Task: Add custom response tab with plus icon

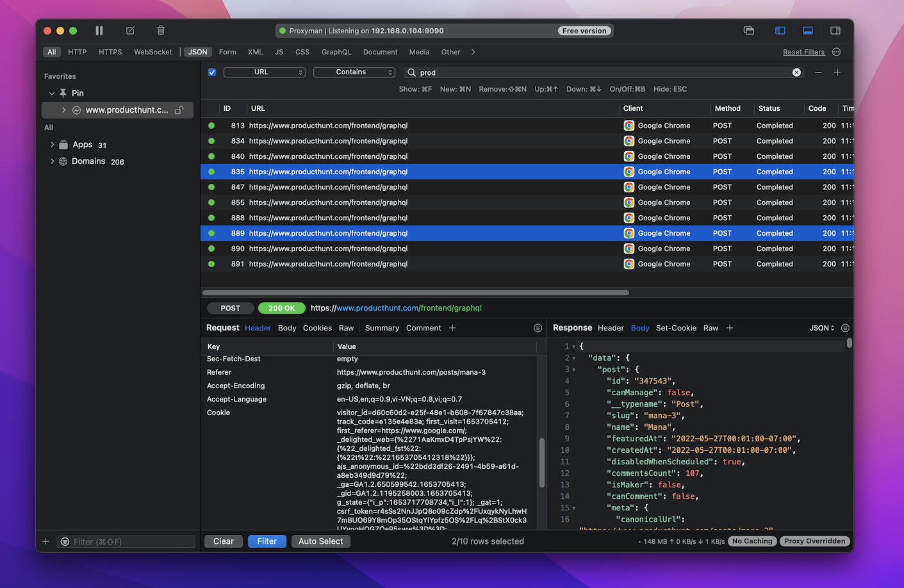Action: 730,328
